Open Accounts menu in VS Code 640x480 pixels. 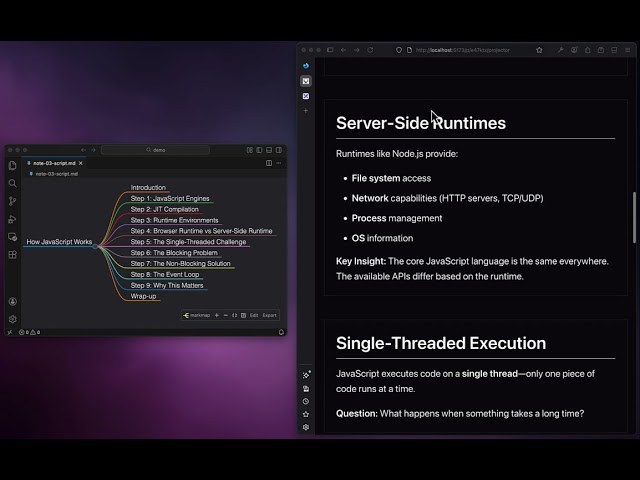tap(13, 302)
